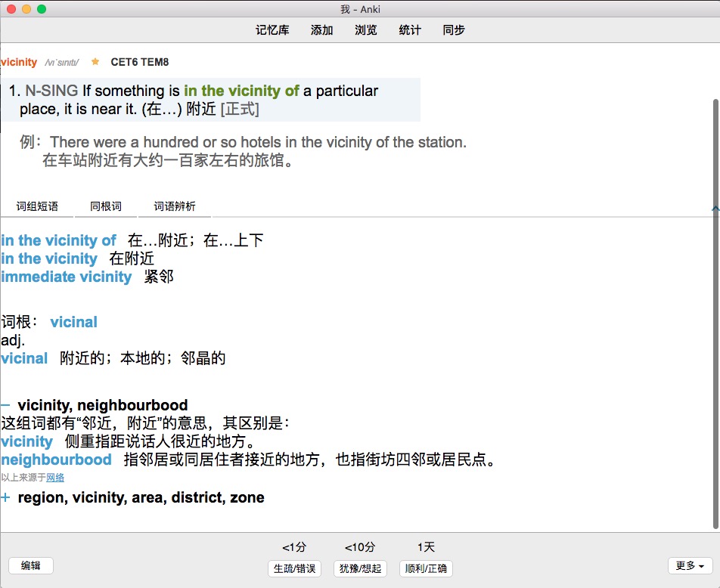Rate card as 顺利/正确
Viewport: 720px width, 588px height.
coord(426,568)
